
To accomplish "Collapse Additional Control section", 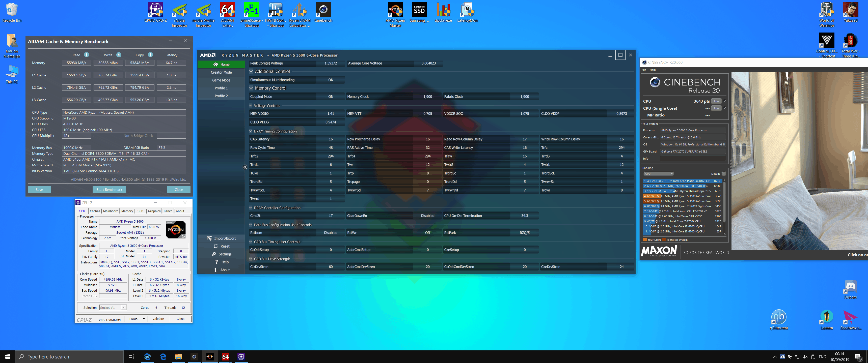I will click(x=251, y=71).
